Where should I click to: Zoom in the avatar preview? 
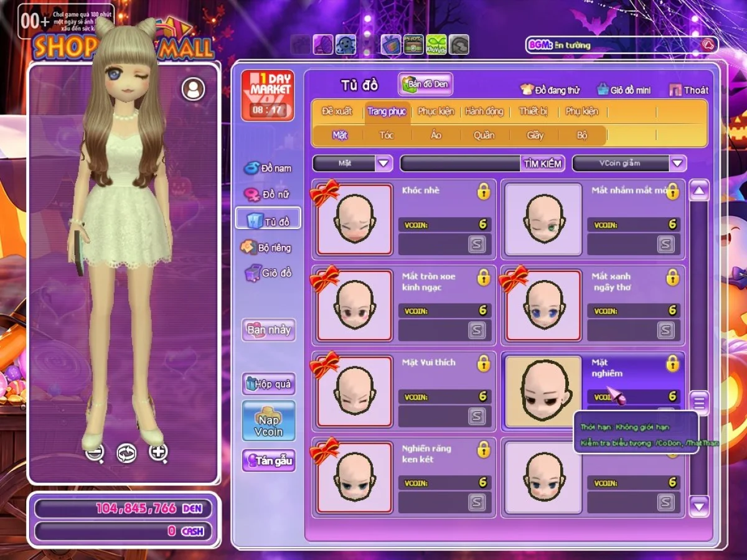[x=158, y=453]
